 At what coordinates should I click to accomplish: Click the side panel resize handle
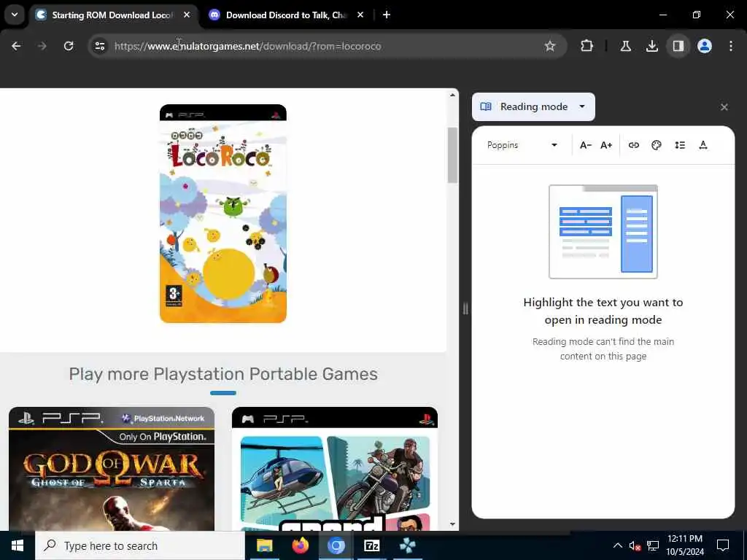click(x=465, y=309)
